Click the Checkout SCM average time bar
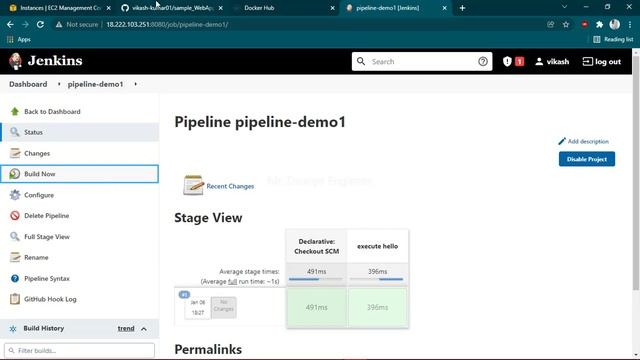Viewport: 640px width, 360px height. click(316, 279)
